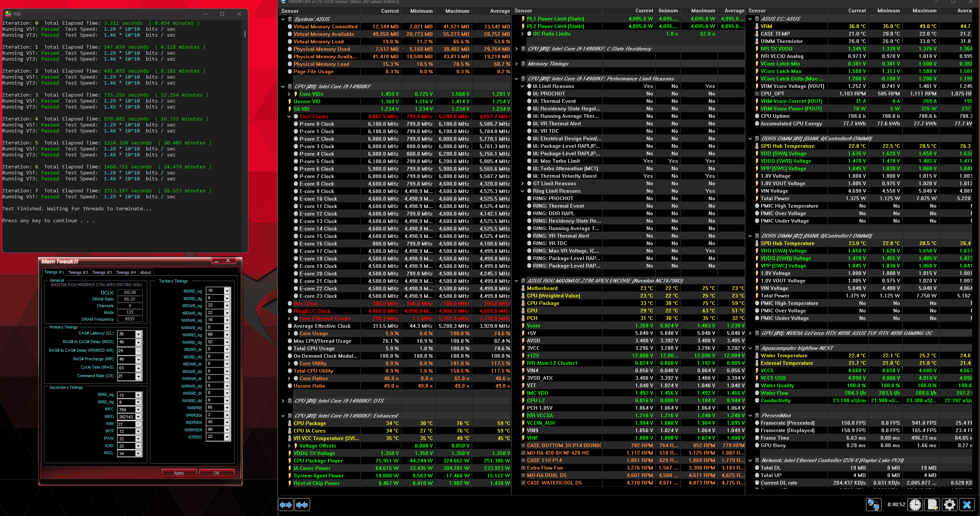Collapse the System: ASUS sensor group
The height and width of the screenshot is (516, 980).
(x=283, y=19)
